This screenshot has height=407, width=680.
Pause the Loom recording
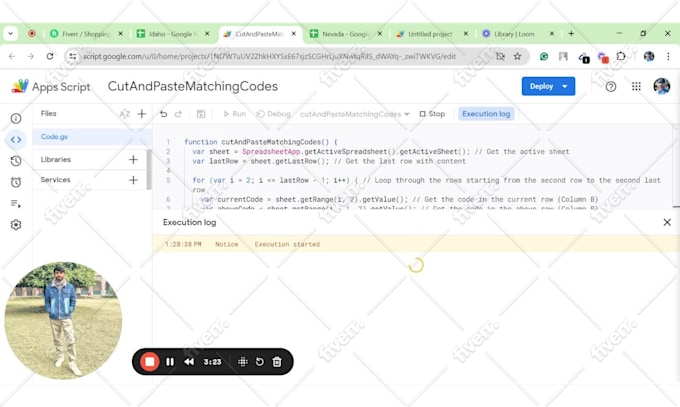(x=170, y=361)
